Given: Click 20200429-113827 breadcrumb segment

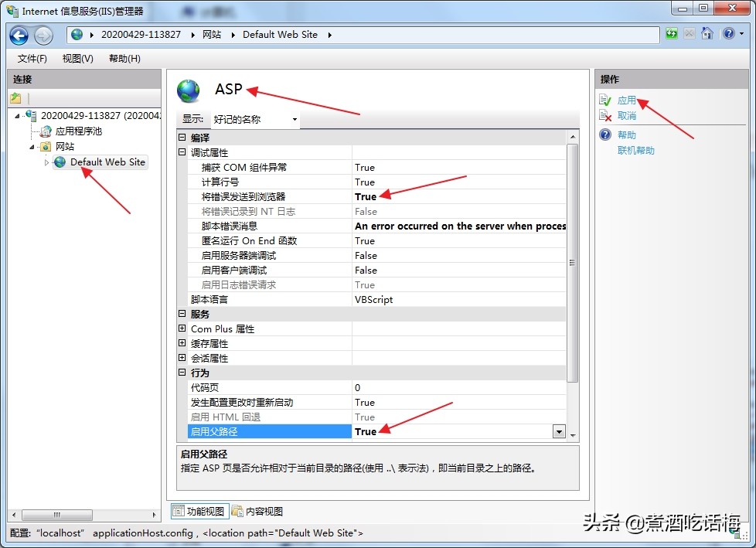Looking at the screenshot, I should tap(141, 35).
